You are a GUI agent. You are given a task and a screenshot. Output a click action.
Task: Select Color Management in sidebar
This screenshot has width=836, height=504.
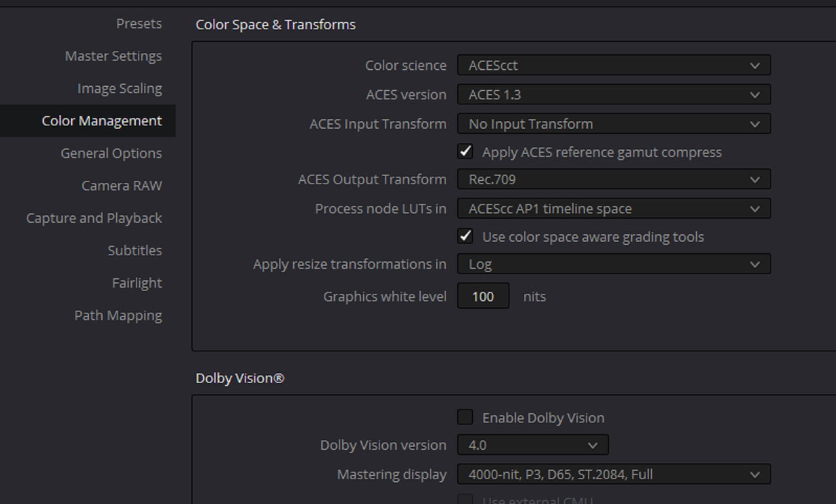(x=88, y=121)
